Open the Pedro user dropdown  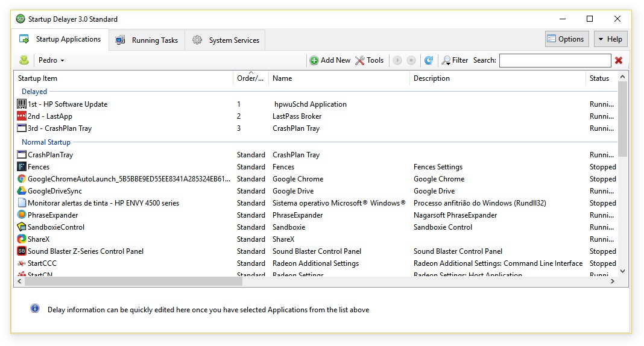coord(51,60)
